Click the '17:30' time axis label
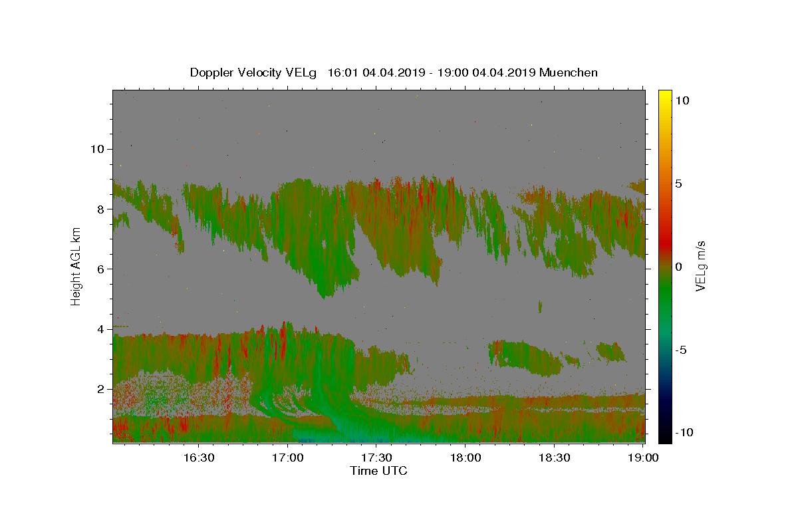 377,458
